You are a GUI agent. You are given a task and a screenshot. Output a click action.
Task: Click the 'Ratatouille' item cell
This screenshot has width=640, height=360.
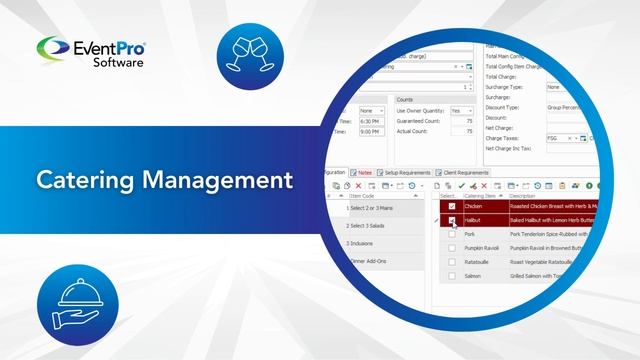point(486,262)
